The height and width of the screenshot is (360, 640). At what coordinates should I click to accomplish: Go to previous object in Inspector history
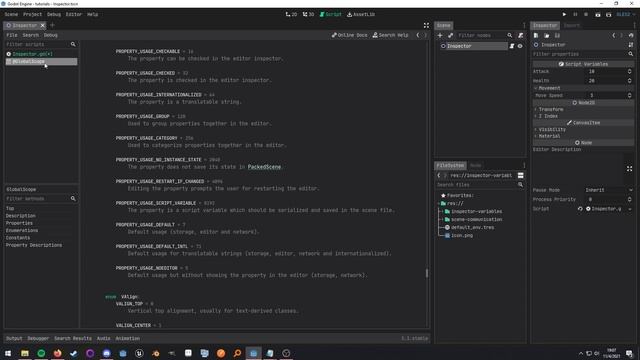(613, 36)
